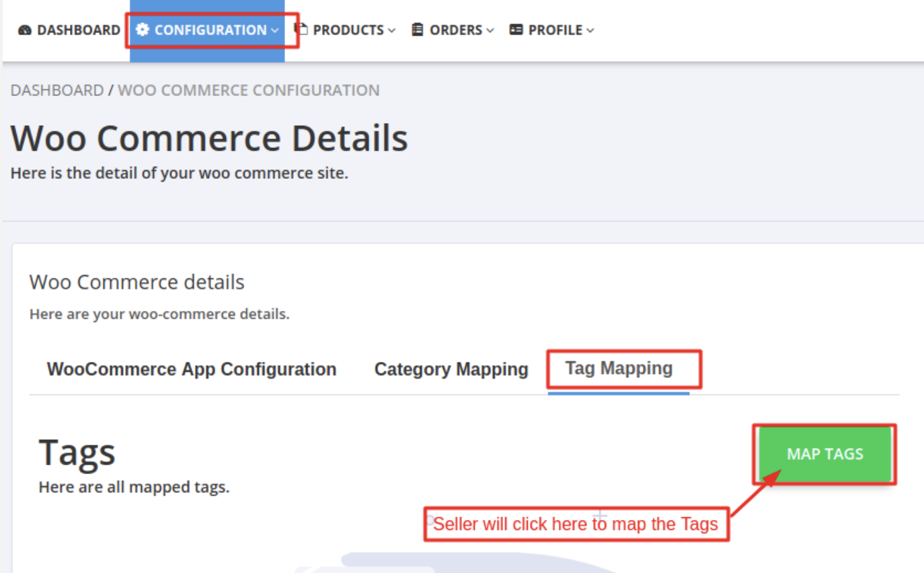
Task: Expand the Configuration dropdown chevron
Action: pos(274,31)
